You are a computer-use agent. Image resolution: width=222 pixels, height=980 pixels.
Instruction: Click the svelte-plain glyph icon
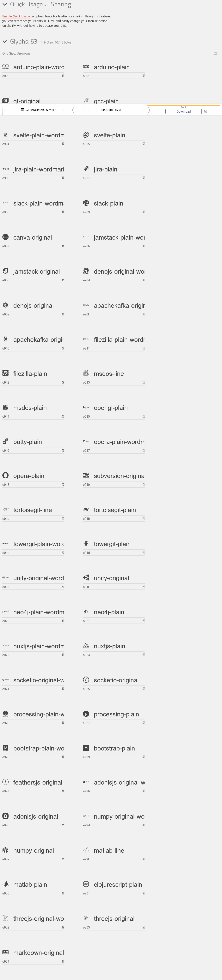click(x=86, y=135)
